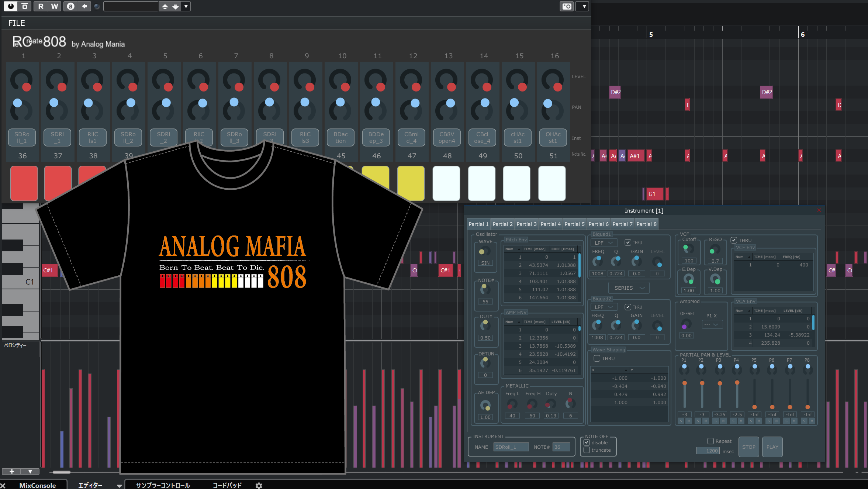The height and width of the screenshot is (489, 868).
Task: Load the next preset with down arrow
Action: pyautogui.click(x=176, y=6)
